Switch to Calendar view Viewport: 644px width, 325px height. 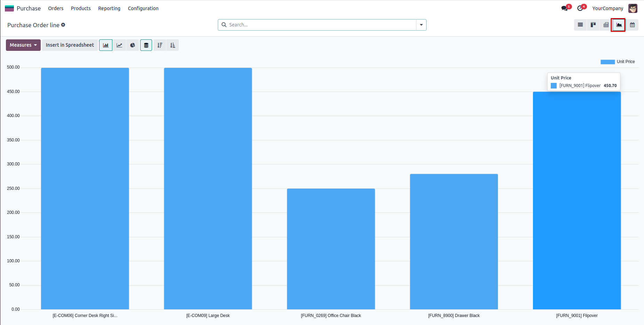pyautogui.click(x=632, y=25)
